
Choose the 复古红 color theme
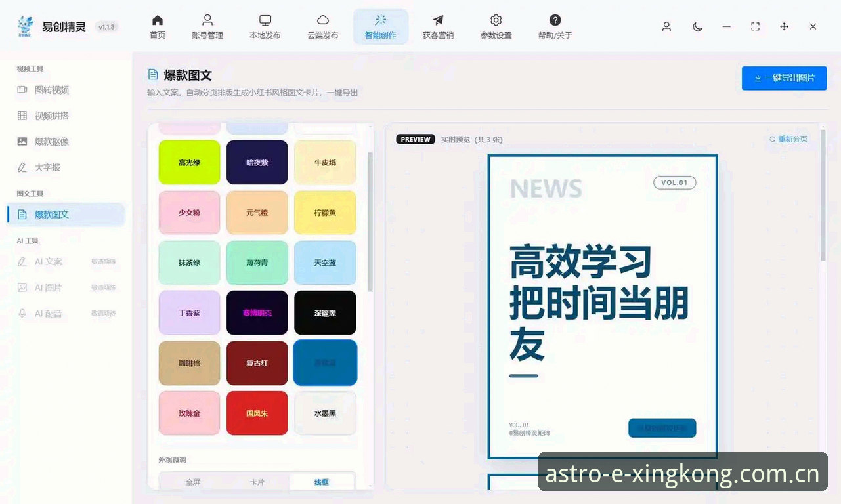(x=257, y=363)
